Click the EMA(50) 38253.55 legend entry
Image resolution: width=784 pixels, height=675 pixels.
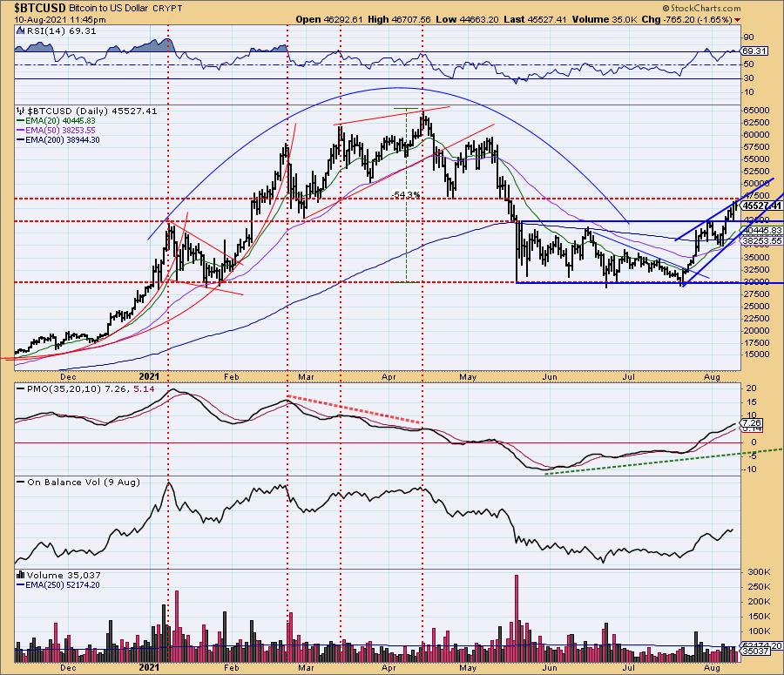[56, 130]
